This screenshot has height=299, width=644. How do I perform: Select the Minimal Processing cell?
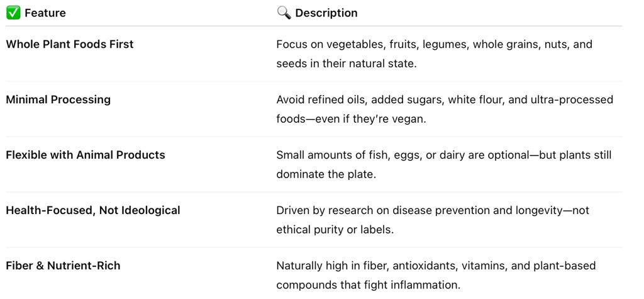pyautogui.click(x=58, y=99)
